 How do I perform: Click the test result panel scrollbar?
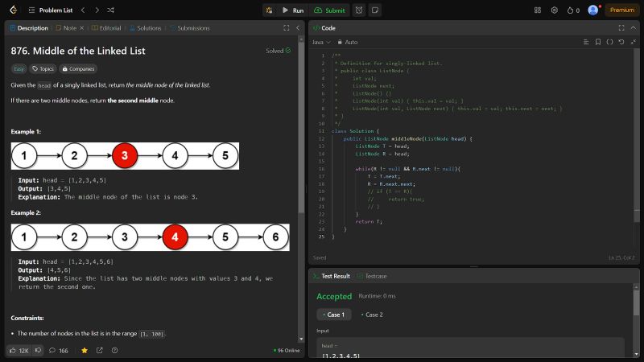[x=636, y=304]
